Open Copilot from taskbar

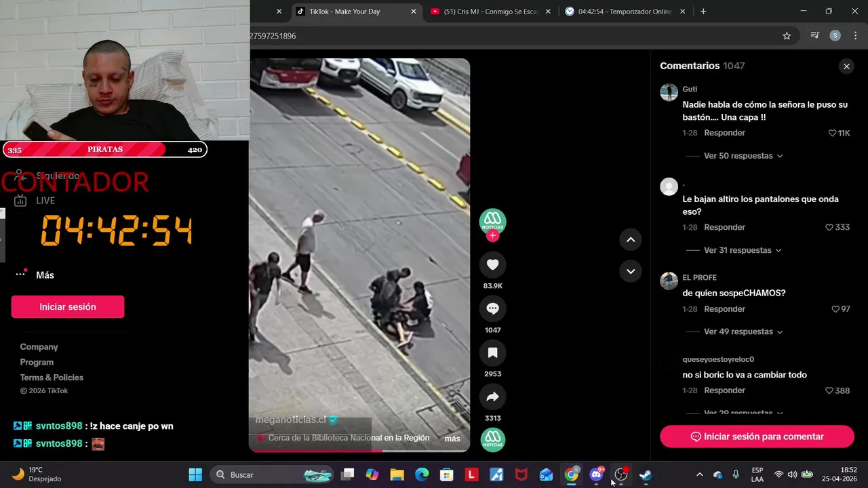pyautogui.click(x=372, y=474)
